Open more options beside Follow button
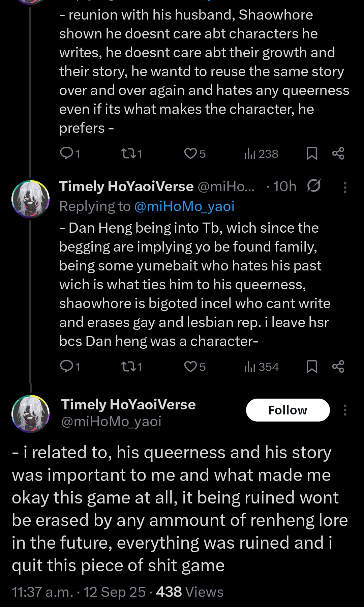This screenshot has height=607, width=364. click(345, 410)
